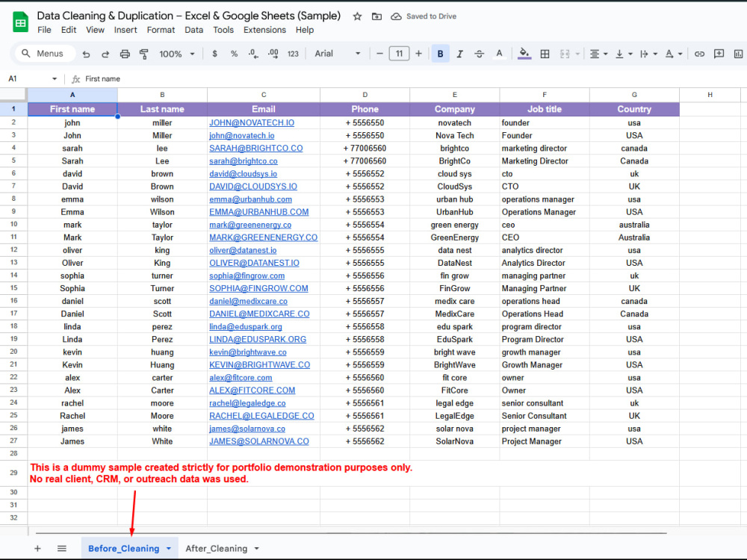Open the MARK@GREENENERGY.CO email link

click(264, 237)
